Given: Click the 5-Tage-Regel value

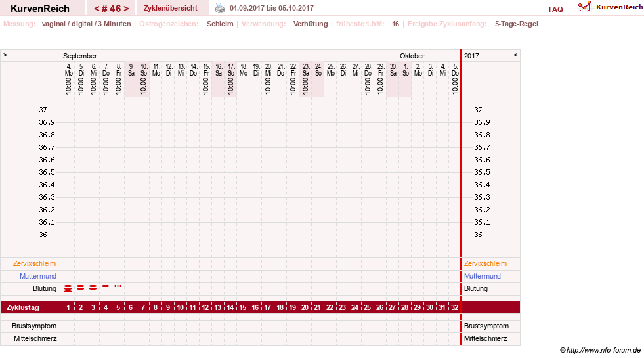Looking at the screenshot, I should click(x=516, y=24).
